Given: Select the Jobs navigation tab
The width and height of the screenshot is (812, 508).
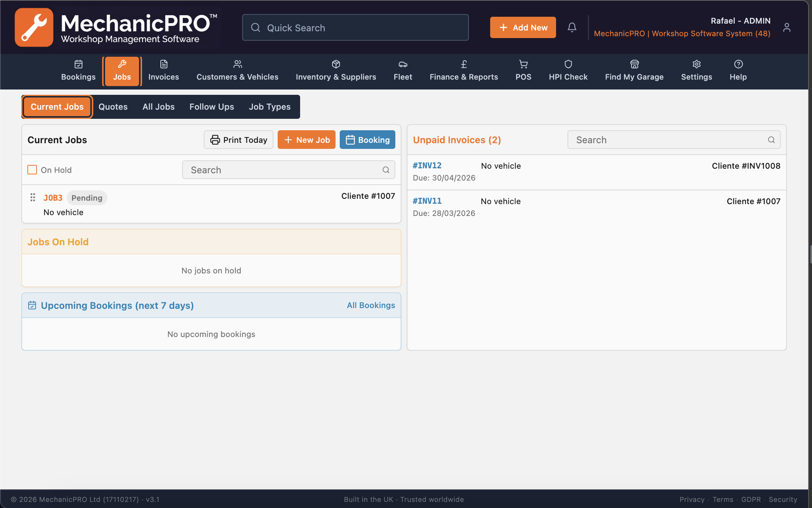Looking at the screenshot, I should point(122,71).
